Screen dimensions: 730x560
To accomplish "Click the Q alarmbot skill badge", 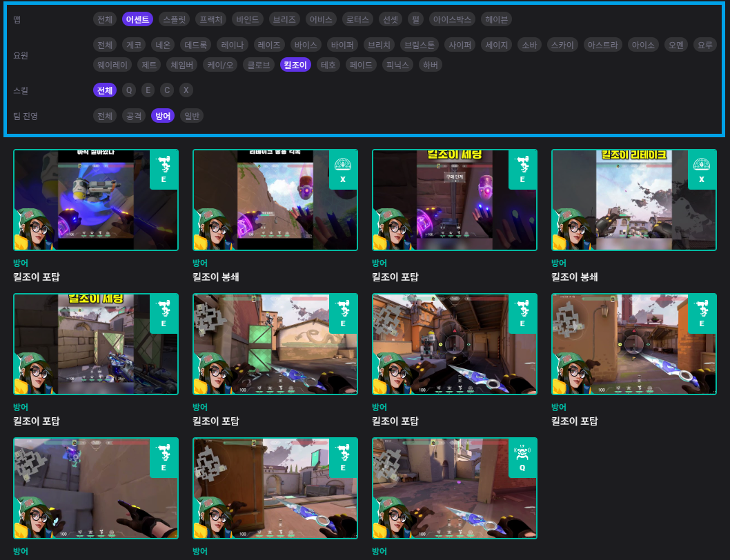I will click(x=522, y=458).
